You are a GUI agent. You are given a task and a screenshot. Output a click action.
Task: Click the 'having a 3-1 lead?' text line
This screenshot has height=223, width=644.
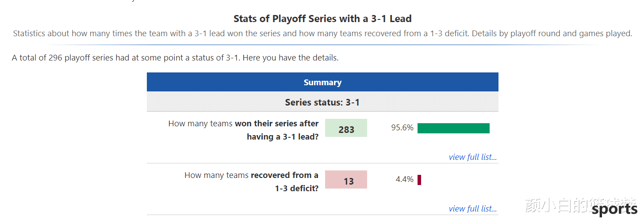tap(283, 136)
